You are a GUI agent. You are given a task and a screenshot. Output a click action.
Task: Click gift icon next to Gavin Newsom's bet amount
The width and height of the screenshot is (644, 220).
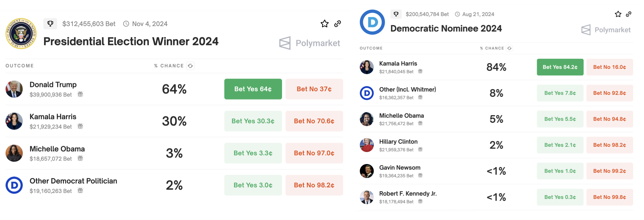click(x=420, y=175)
